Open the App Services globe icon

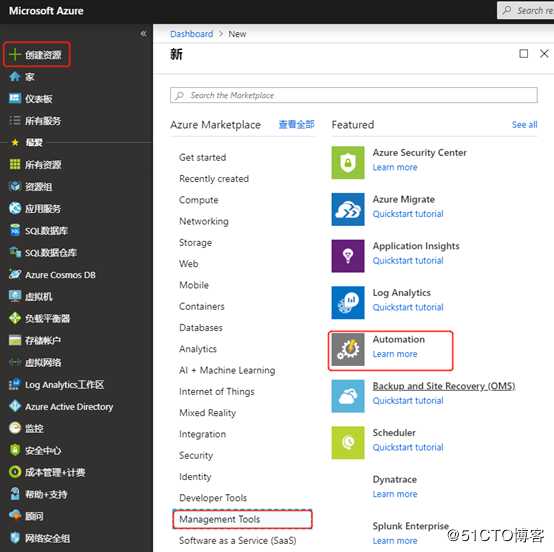[15, 208]
